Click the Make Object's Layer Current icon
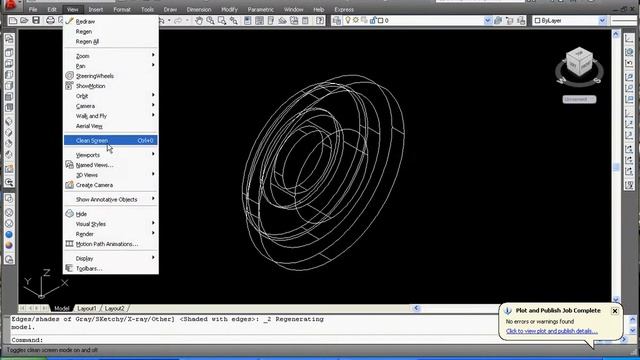This screenshot has height=360, width=640. pos(498,20)
